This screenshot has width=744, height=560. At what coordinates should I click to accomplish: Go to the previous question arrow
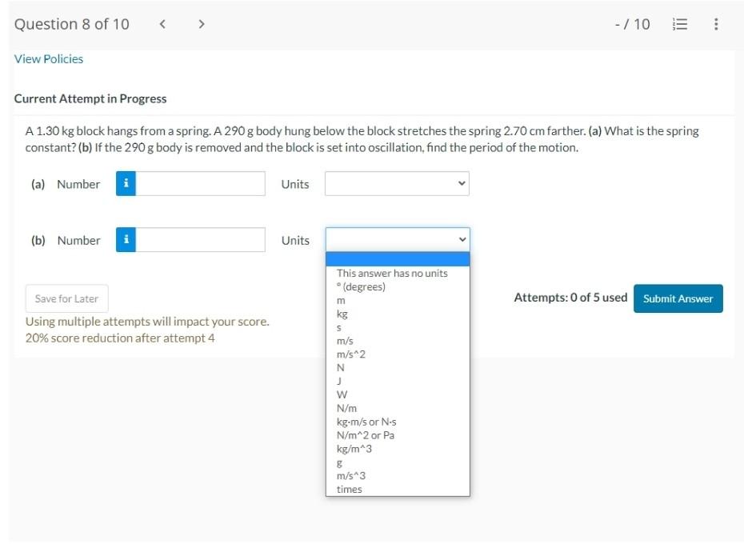pos(162,24)
